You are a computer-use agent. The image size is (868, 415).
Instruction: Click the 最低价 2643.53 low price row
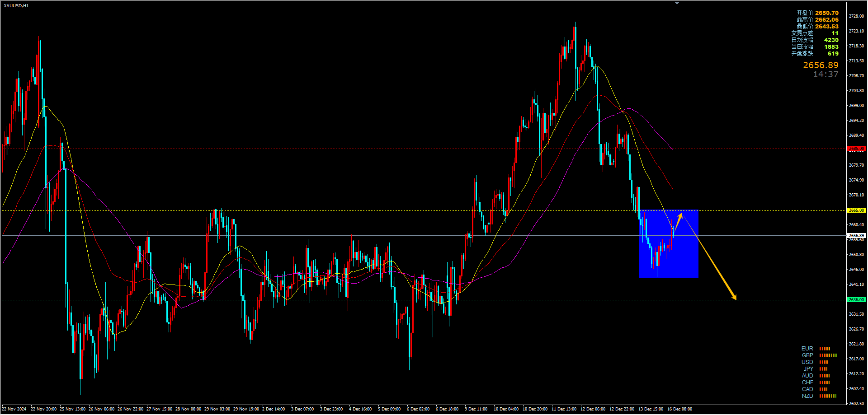(817, 27)
